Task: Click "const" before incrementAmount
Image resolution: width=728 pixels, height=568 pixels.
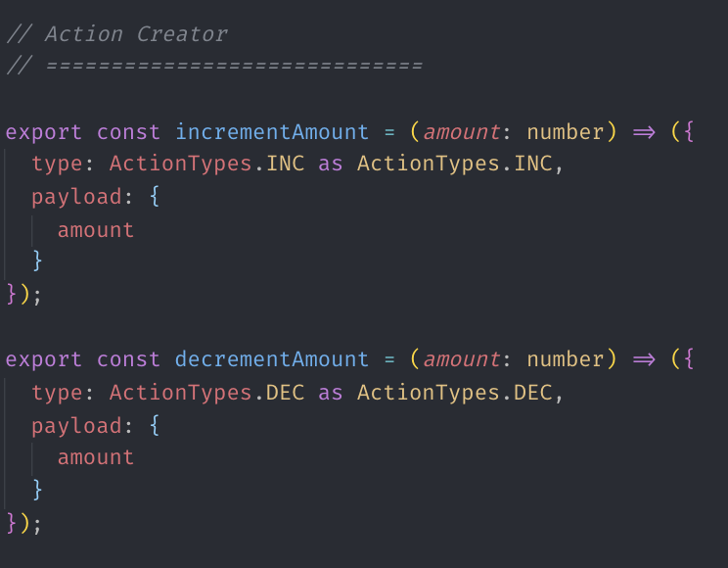Action: [x=128, y=132]
